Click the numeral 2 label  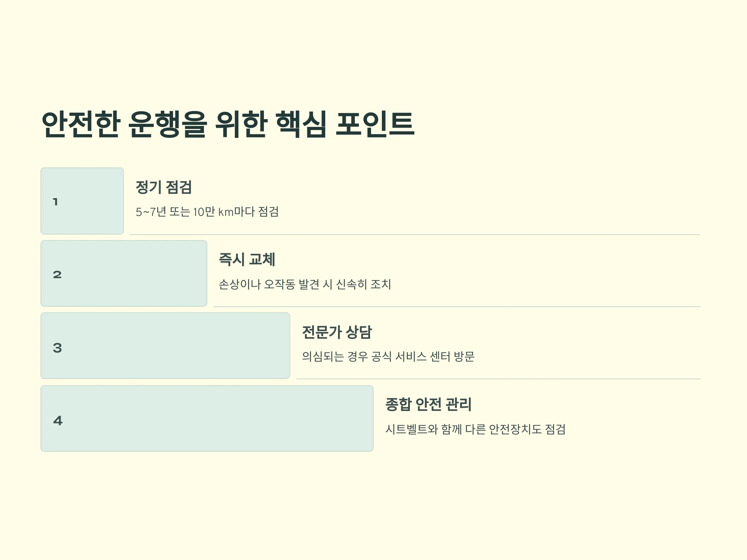[57, 274]
